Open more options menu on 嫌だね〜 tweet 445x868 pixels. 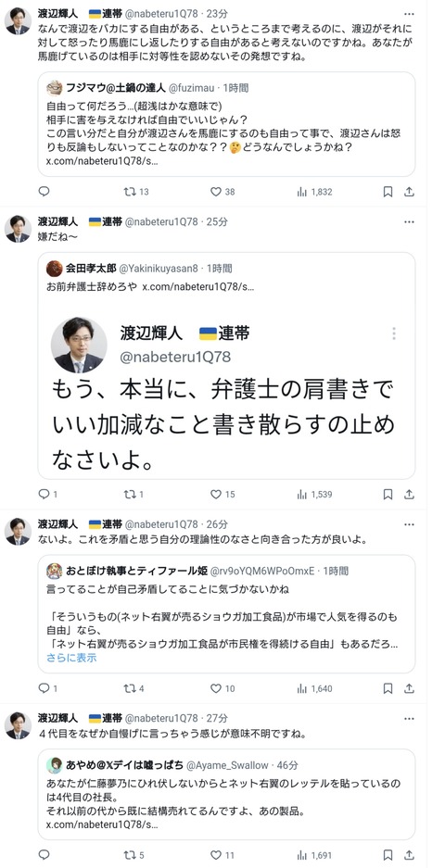[x=409, y=221]
